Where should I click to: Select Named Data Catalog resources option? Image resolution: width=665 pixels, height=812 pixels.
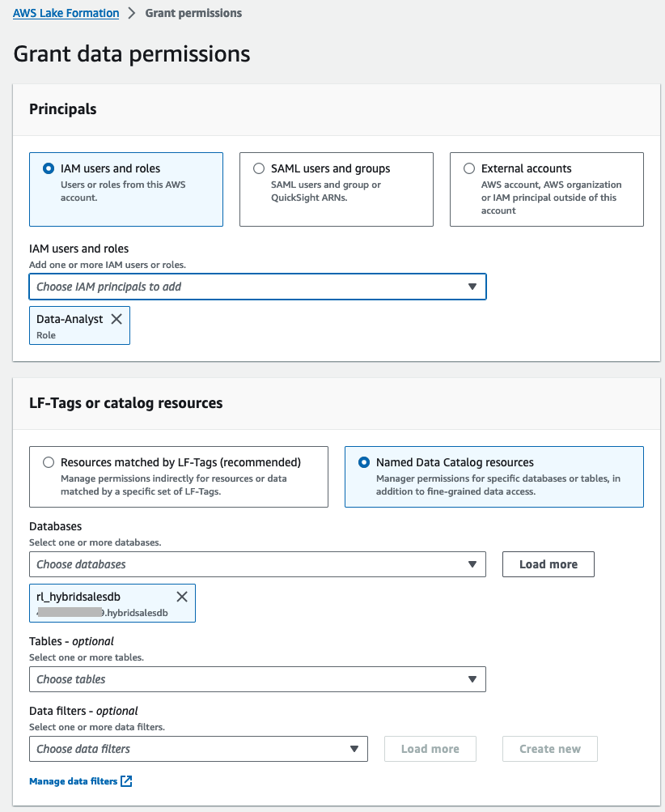tap(364, 463)
